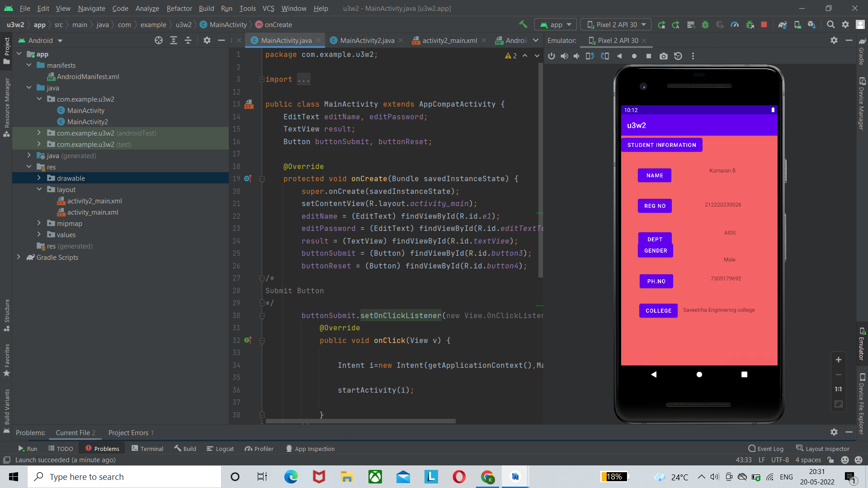868x488 pixels.
Task: Stop the running application
Action: (764, 24)
